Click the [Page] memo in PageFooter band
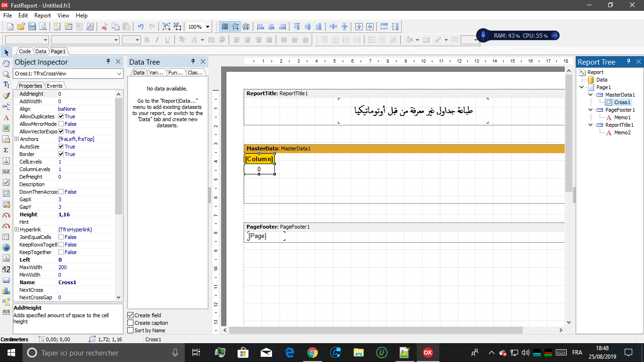This screenshot has width=644, height=362. (x=266, y=236)
